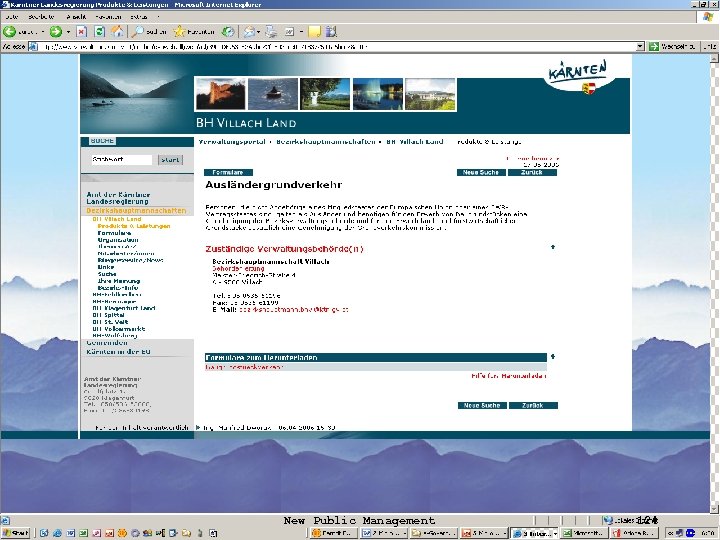Image resolution: width=720 pixels, height=540 pixels.
Task: Open Amt der Kärntner Landesregierung sidebar link
Action: point(118,198)
